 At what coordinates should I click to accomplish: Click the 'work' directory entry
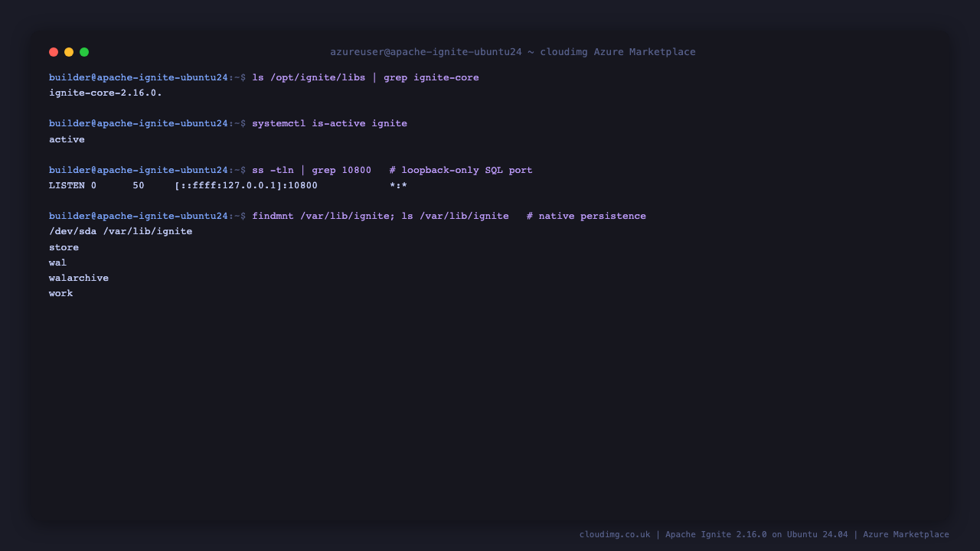coord(60,294)
